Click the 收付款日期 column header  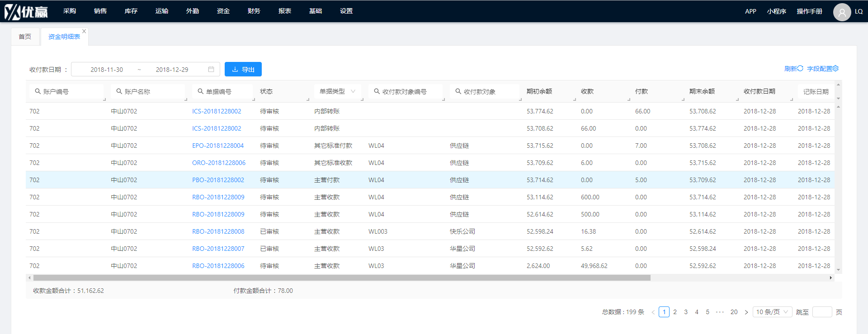[759, 91]
